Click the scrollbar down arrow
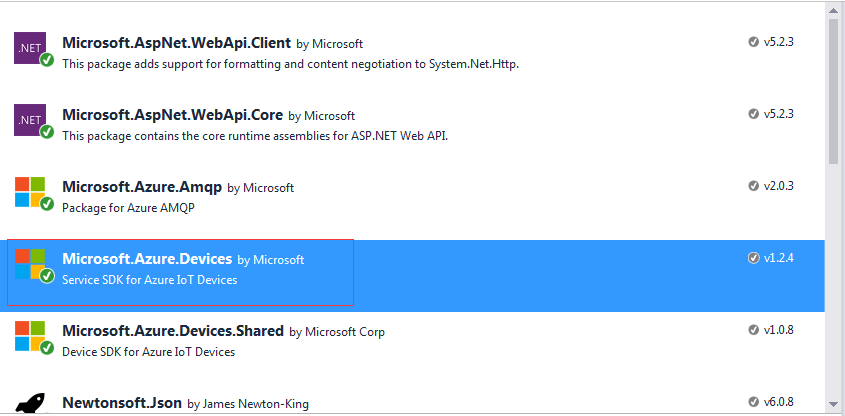The width and height of the screenshot is (845, 416). (834, 404)
